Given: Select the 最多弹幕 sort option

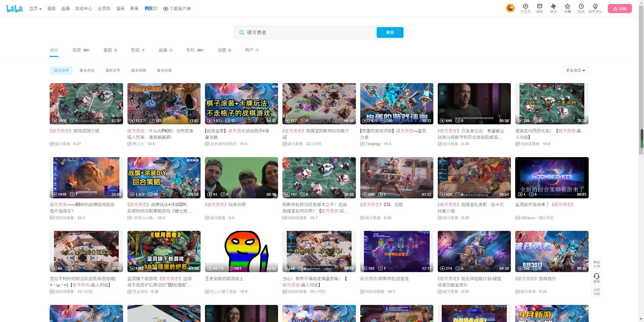Looking at the screenshot, I should (139, 70).
